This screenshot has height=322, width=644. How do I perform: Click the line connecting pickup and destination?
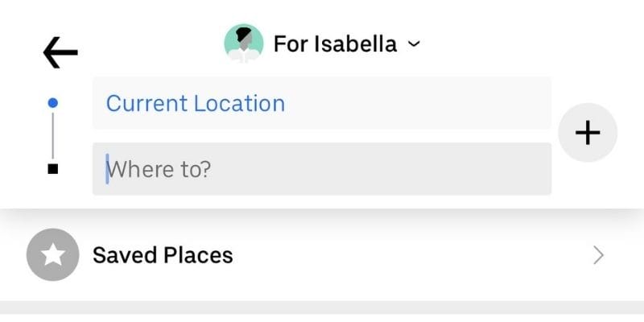click(53, 135)
